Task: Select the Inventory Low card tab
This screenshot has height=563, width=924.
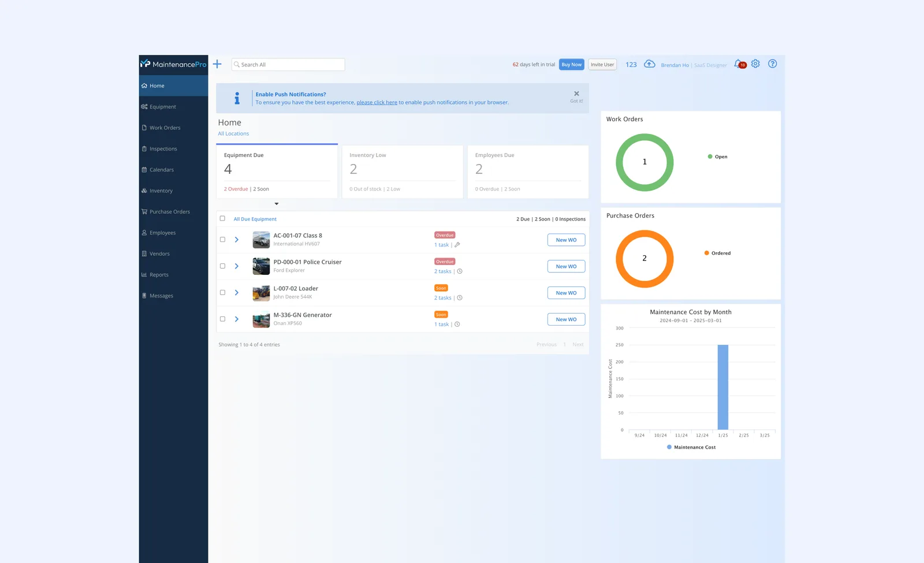Action: pyautogui.click(x=403, y=171)
